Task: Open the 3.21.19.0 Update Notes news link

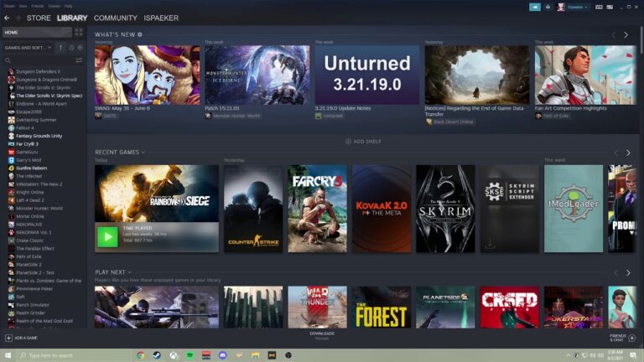Action: coord(342,108)
